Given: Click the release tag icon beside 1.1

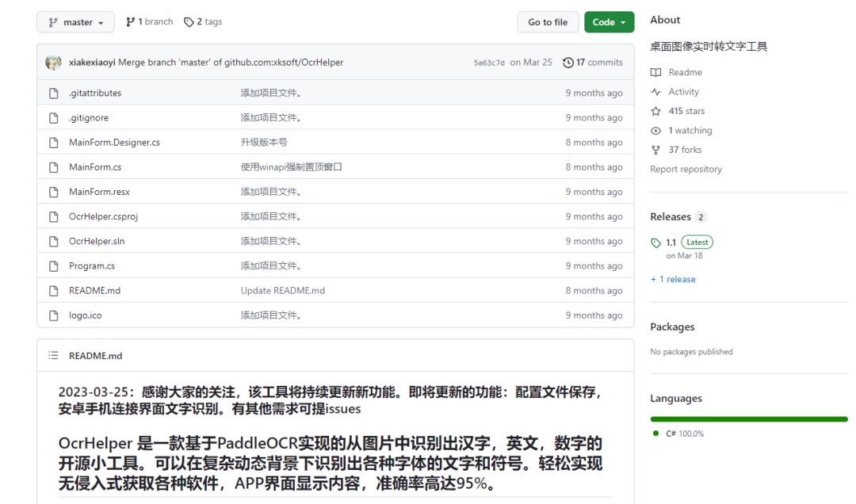Looking at the screenshot, I should 655,243.
